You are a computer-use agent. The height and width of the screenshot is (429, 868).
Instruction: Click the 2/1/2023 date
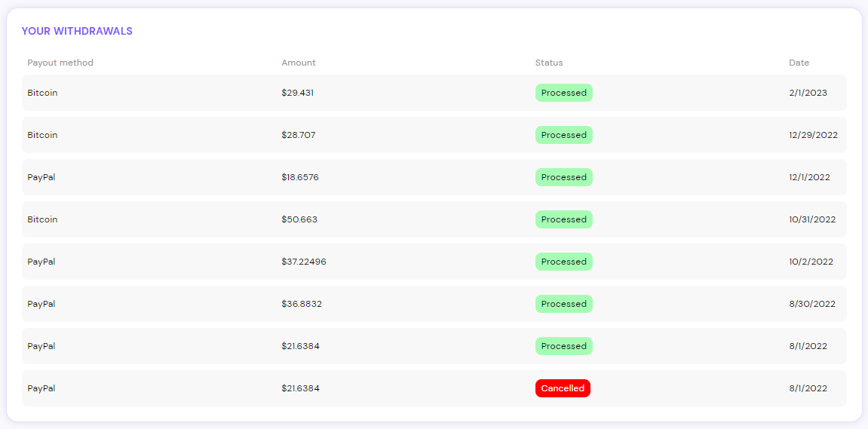pos(808,93)
